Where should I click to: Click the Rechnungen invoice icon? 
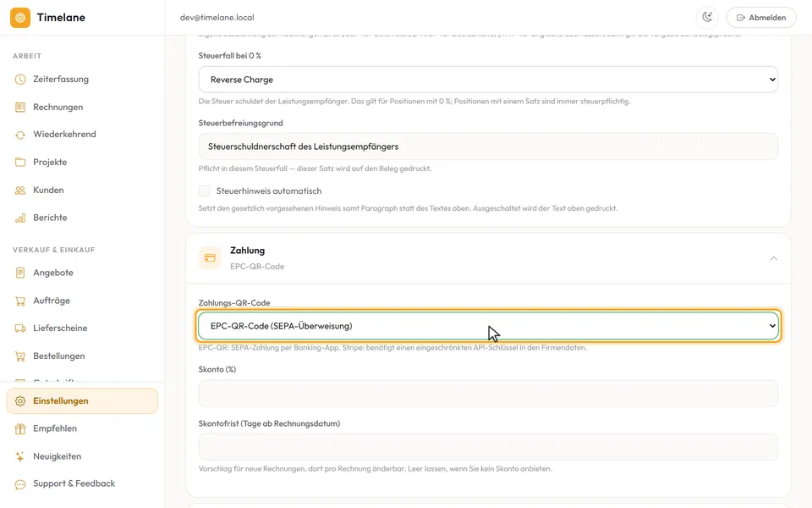[20, 108]
